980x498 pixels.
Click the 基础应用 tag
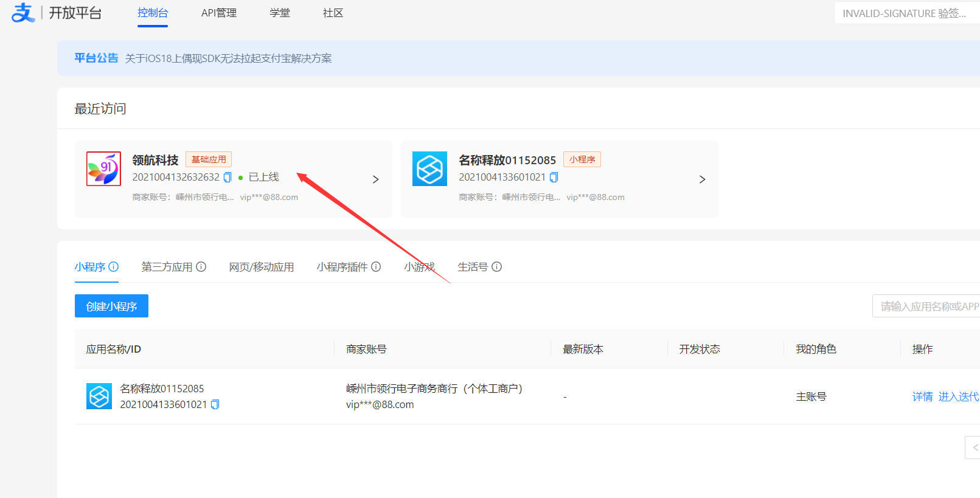[209, 159]
